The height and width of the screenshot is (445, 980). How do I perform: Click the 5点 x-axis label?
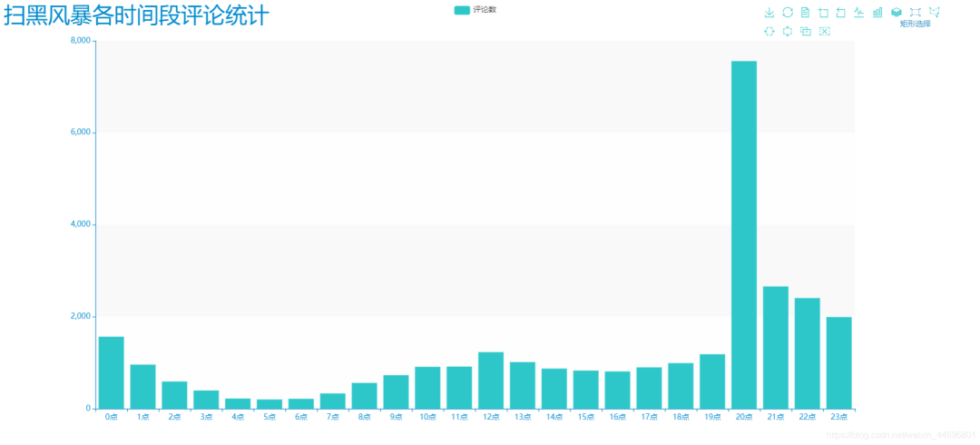coord(269,418)
